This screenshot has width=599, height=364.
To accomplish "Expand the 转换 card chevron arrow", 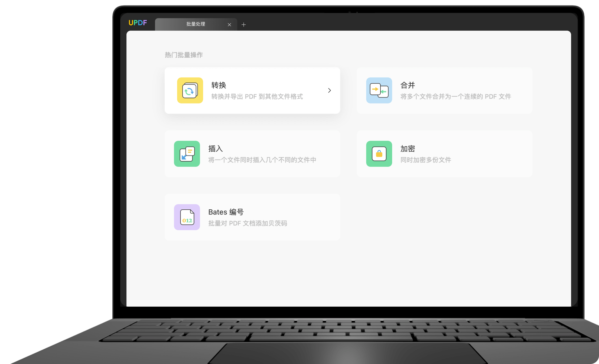I will point(329,90).
